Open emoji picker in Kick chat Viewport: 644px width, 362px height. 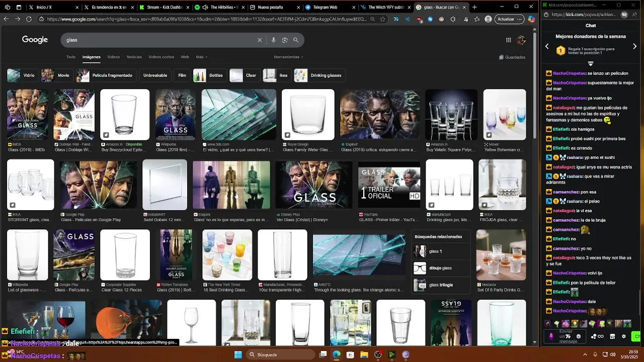(x=579, y=336)
